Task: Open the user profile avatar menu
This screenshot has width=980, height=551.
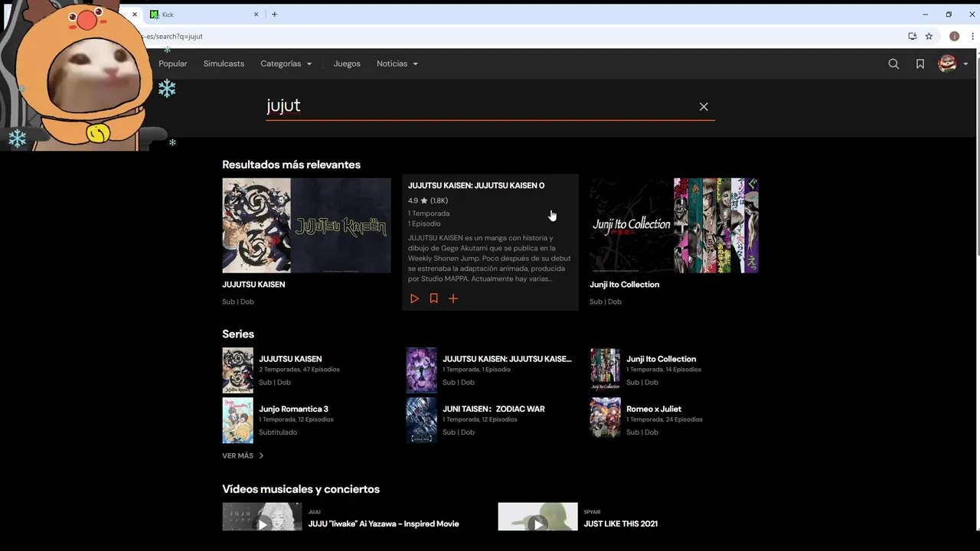Action: pyautogui.click(x=948, y=64)
